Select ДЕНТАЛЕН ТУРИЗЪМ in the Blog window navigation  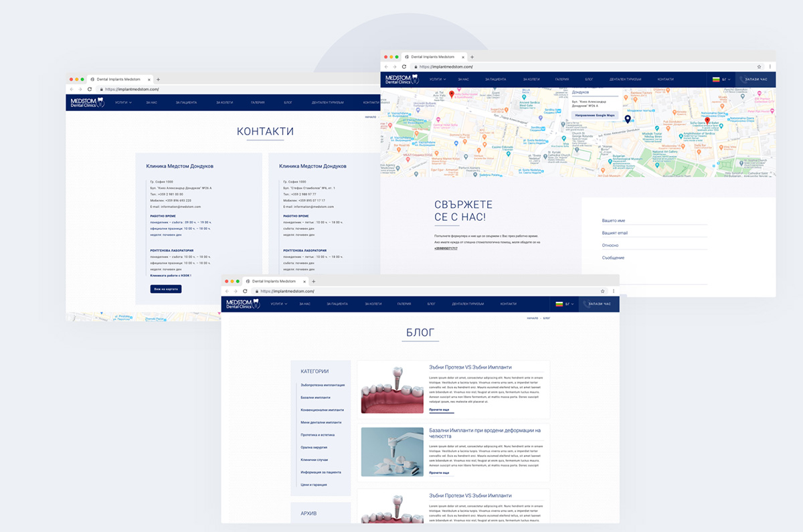468,304
